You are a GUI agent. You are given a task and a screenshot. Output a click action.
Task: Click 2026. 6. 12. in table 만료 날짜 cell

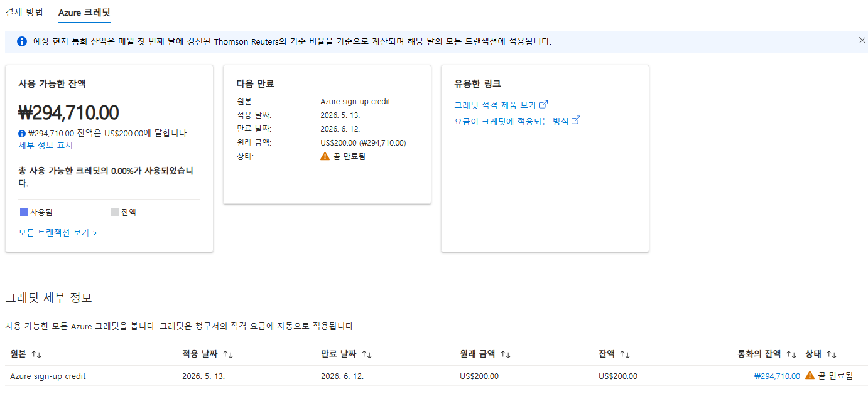coord(342,376)
